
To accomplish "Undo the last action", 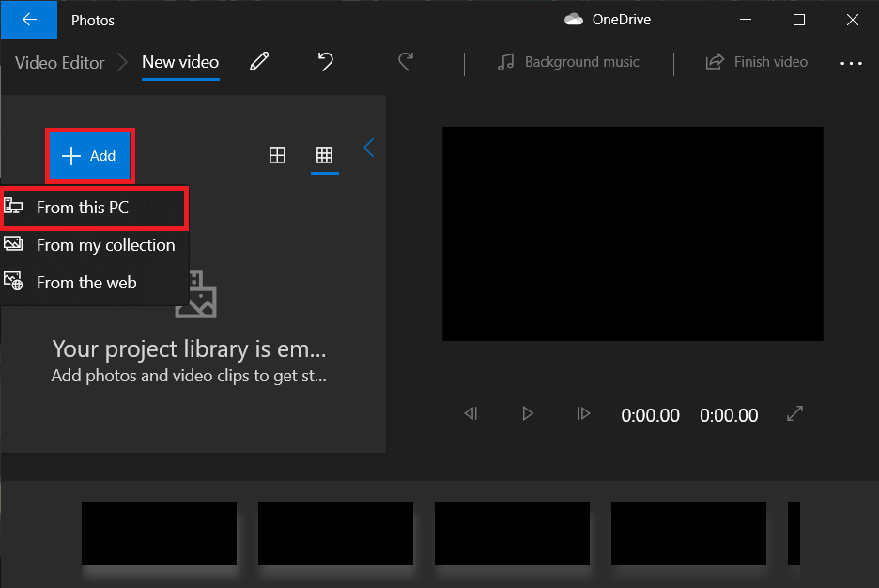I will pos(325,61).
